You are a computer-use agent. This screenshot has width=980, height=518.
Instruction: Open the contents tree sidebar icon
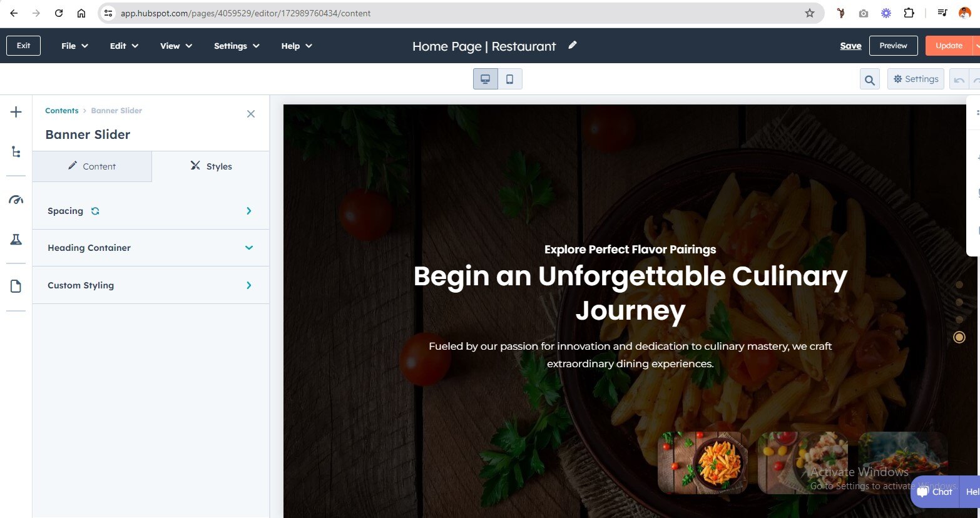[16, 152]
